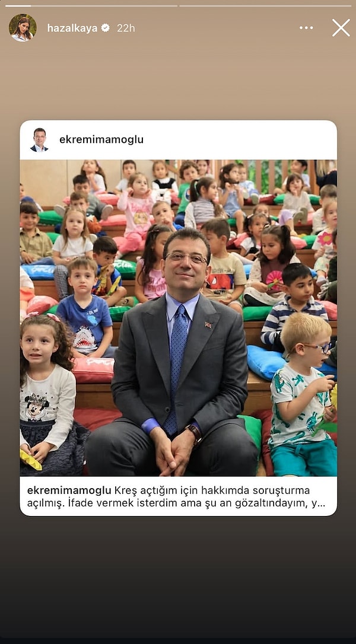Tap the dark empty area below the post card

pos(178,575)
